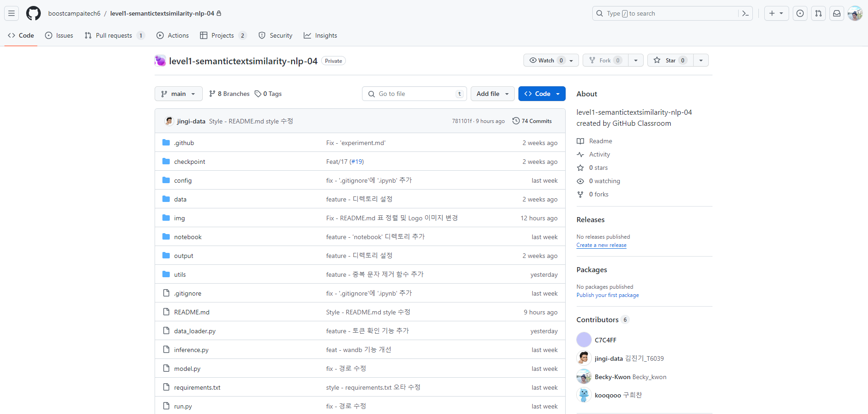Screen dimensions: 868x414
Task: Click Create a new release link
Action: click(601, 245)
